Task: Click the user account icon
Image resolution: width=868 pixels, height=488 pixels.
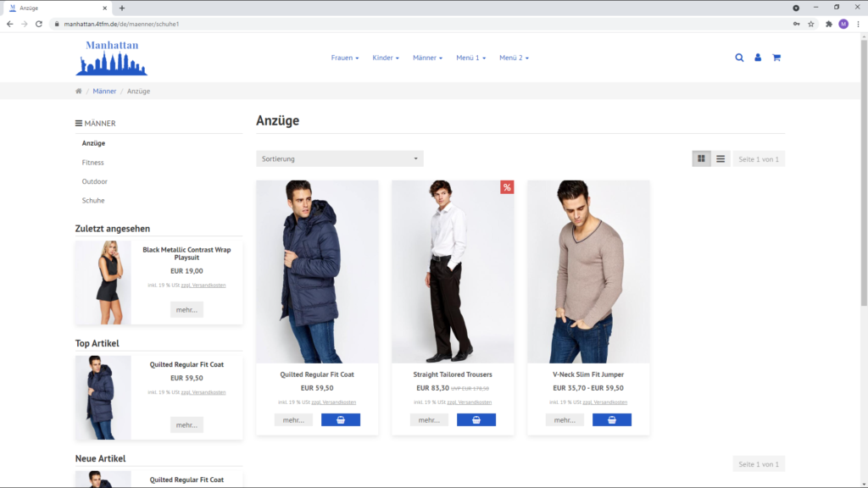Action: pos(758,58)
